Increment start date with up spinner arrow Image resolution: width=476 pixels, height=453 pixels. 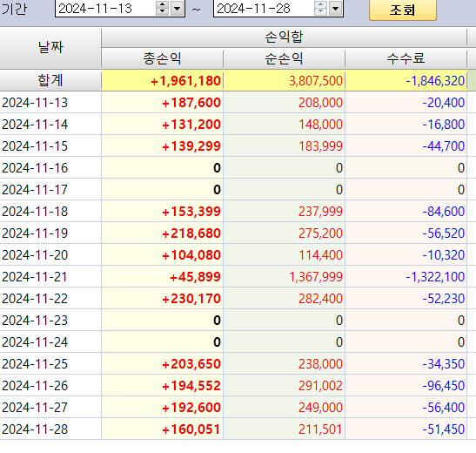(163, 5)
